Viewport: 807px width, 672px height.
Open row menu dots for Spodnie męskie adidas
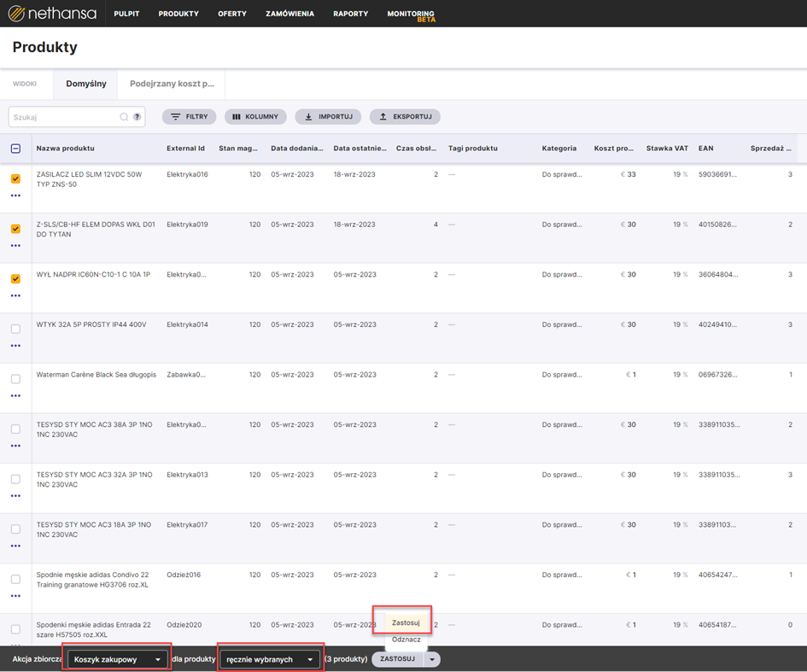point(16,596)
